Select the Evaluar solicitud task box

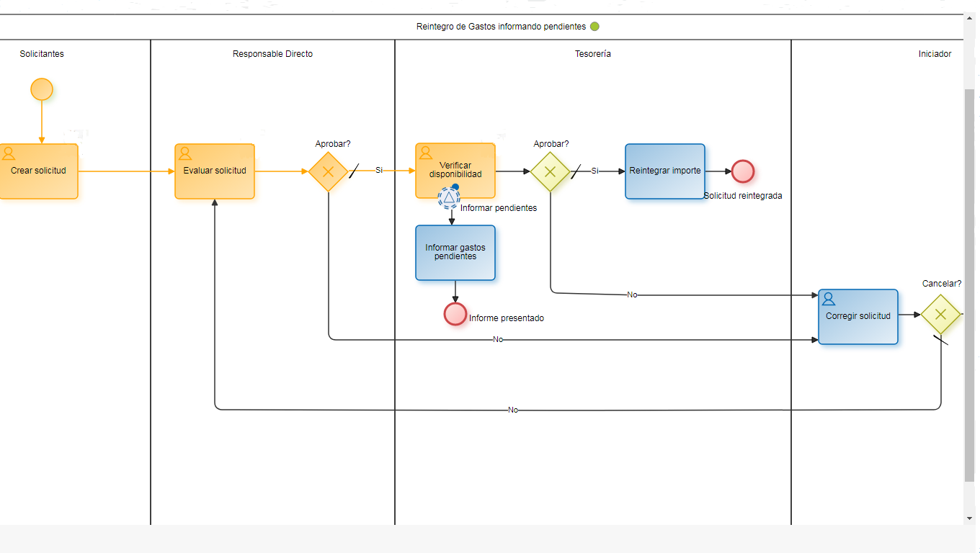[x=215, y=171]
